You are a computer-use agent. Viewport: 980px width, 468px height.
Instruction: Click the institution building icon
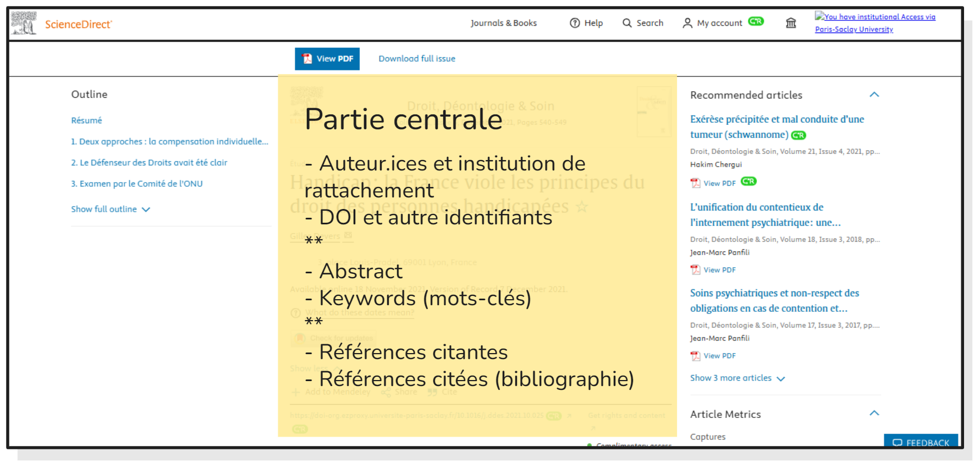791,23
